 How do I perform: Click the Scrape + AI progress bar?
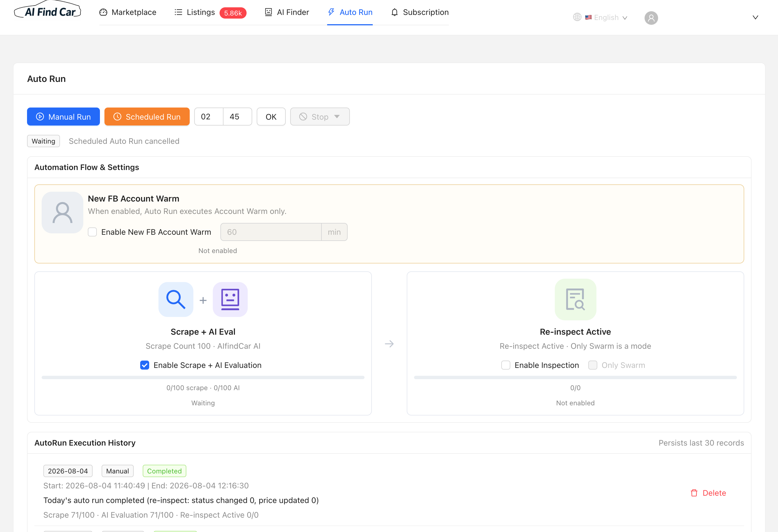pos(203,377)
